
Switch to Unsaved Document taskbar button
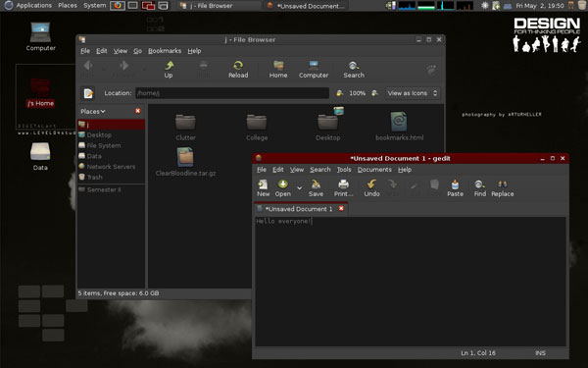306,6
